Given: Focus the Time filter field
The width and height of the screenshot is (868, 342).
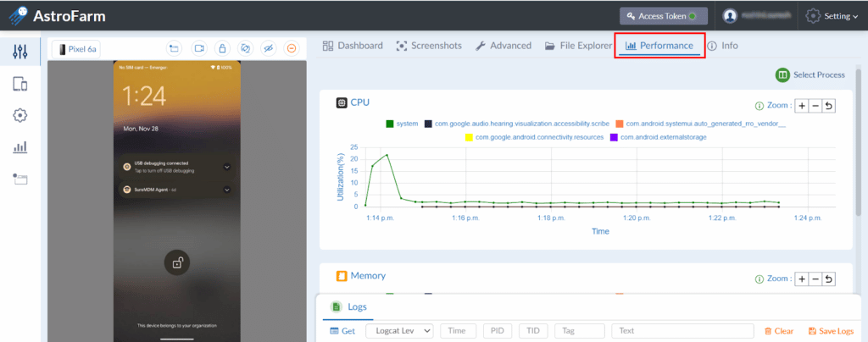Looking at the screenshot, I should pos(459,331).
